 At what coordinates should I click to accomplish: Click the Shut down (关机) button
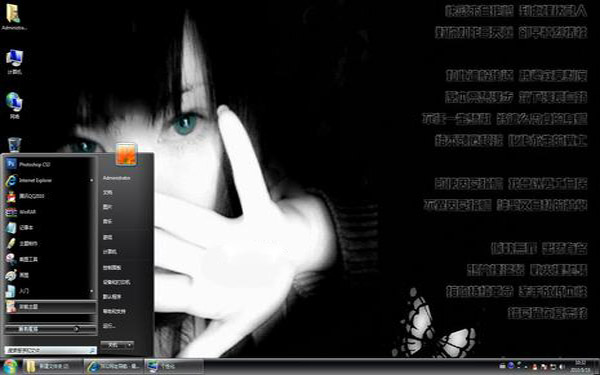click(x=113, y=345)
